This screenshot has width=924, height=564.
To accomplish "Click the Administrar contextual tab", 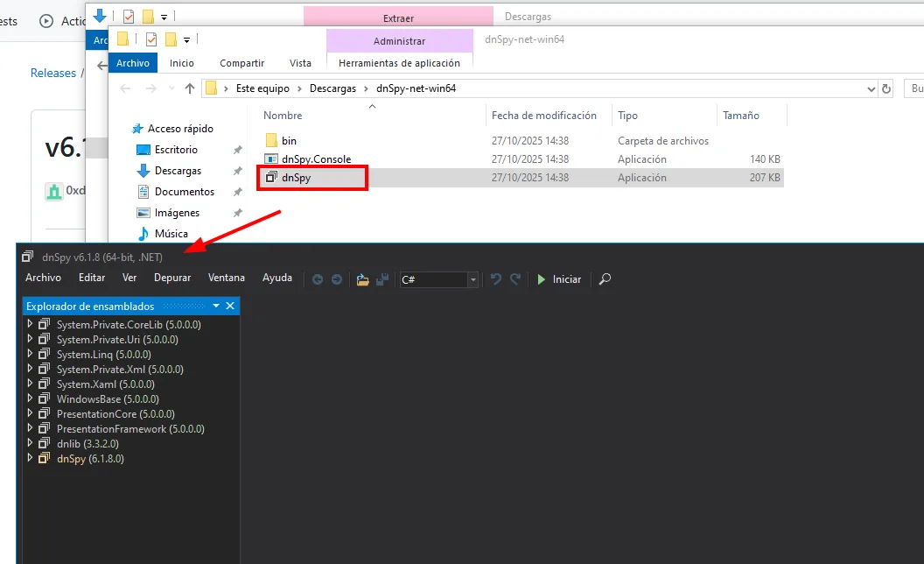I will coord(399,40).
